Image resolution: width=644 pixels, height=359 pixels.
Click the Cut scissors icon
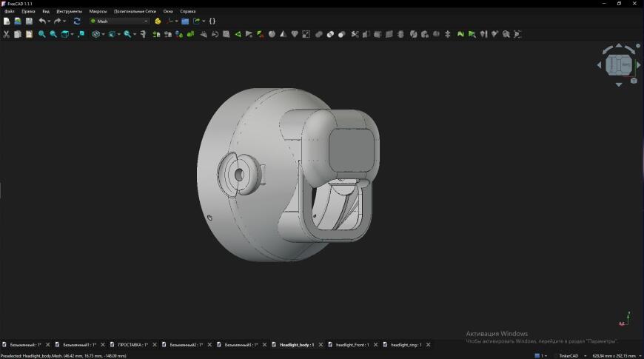point(6,34)
